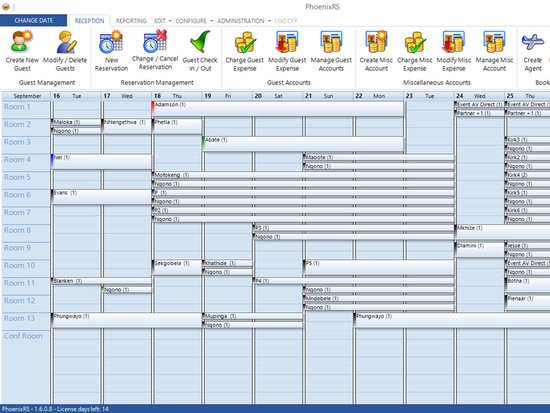Viewport: 550px width, 413px height.
Task: Switch to the RECEPTION tab
Action: click(x=89, y=21)
